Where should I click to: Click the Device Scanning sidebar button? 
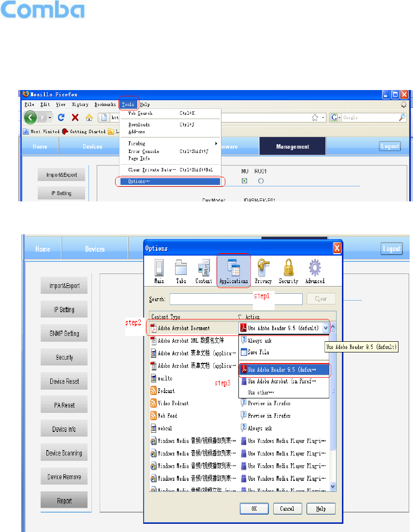click(64, 453)
